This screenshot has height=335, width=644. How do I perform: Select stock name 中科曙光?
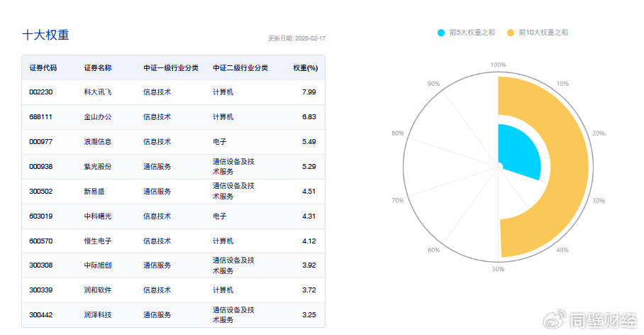(x=98, y=216)
